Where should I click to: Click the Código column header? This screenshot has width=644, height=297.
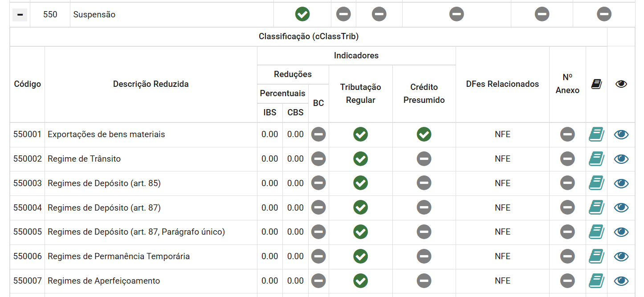[x=27, y=84]
